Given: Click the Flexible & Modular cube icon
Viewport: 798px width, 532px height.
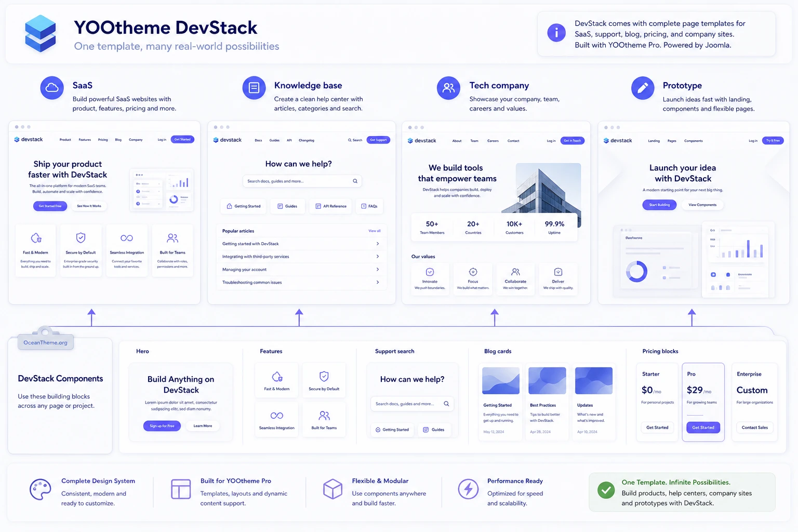Looking at the screenshot, I should (x=332, y=489).
